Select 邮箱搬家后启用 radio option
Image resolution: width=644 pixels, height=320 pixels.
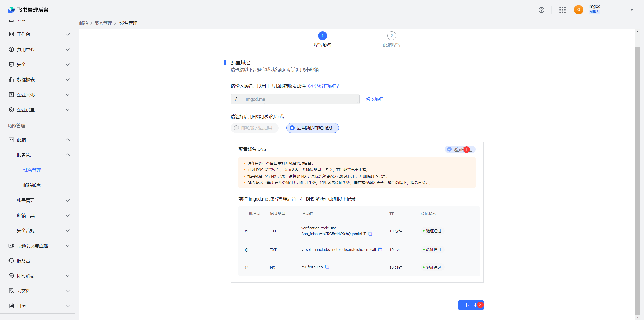coord(236,128)
